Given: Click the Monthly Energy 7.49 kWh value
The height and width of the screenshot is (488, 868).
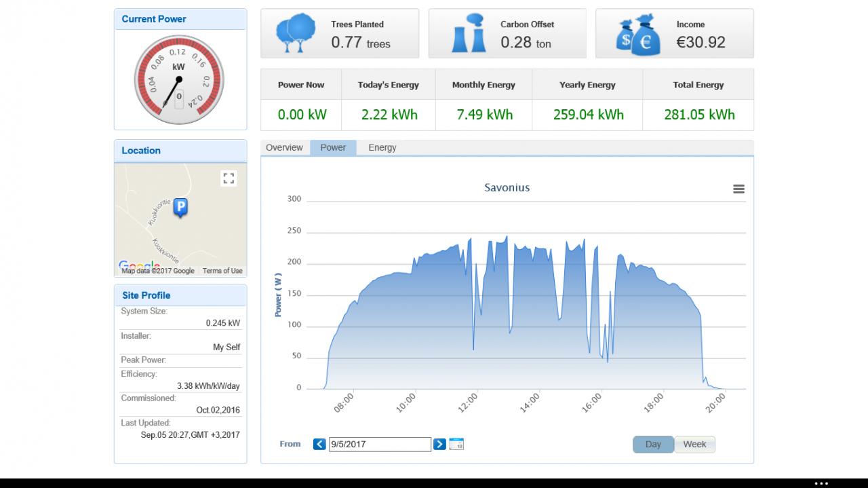Looking at the screenshot, I should (x=484, y=115).
